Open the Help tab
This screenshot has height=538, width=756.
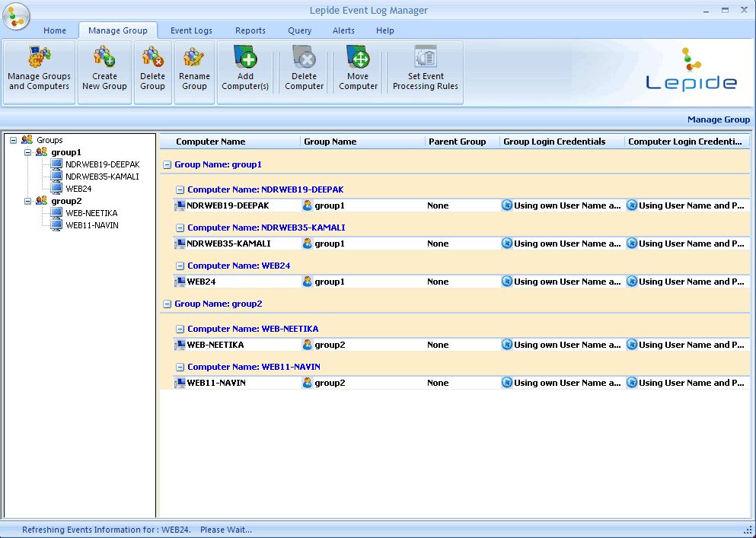384,30
